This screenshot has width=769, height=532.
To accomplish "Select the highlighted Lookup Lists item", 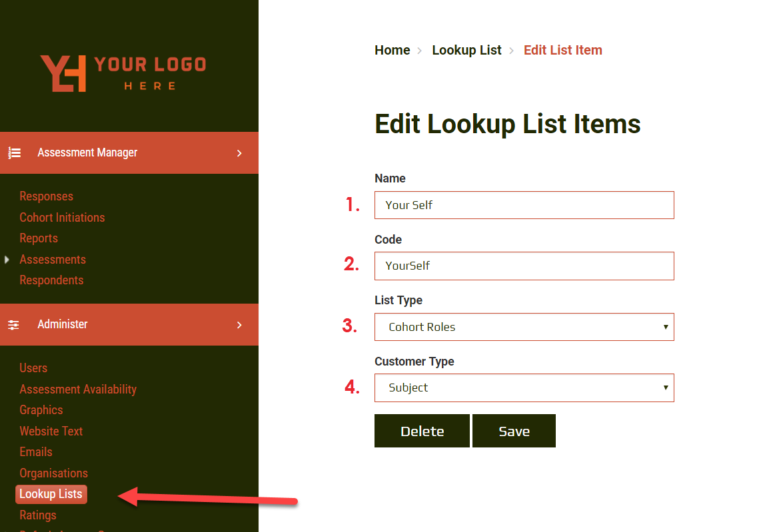I will 51,494.
